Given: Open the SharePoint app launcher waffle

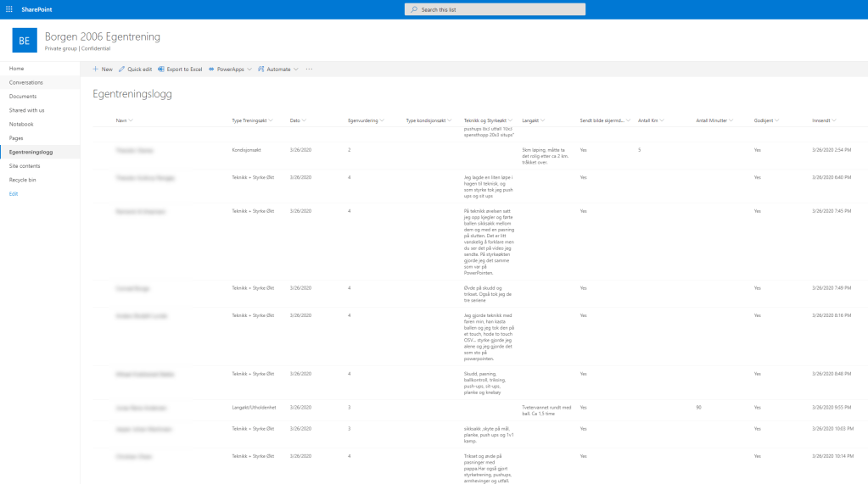Looking at the screenshot, I should 9,9.
